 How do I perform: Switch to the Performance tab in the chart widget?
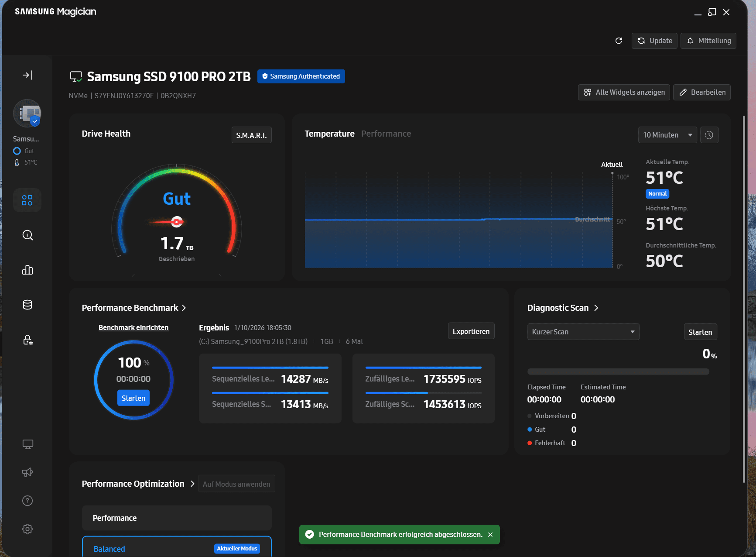point(386,134)
